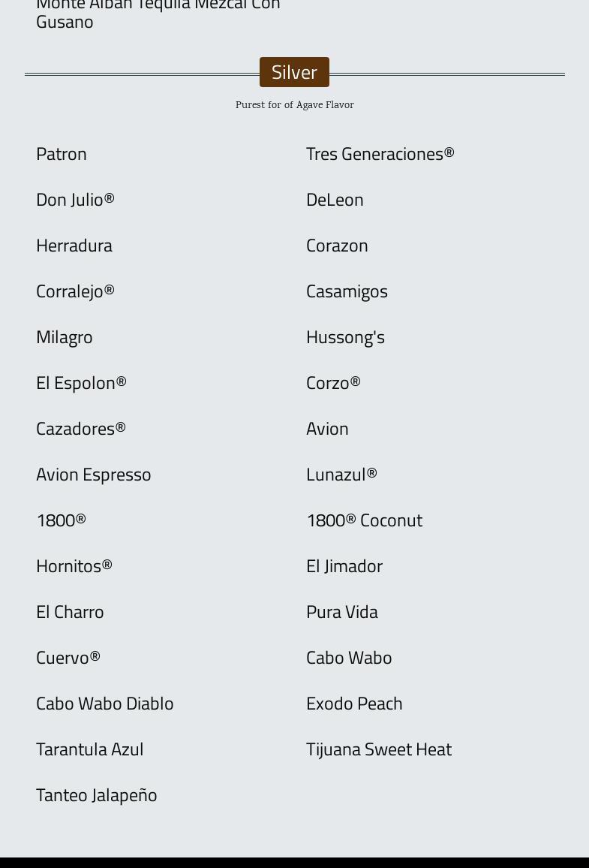Choose Herradura tequila

74,246
